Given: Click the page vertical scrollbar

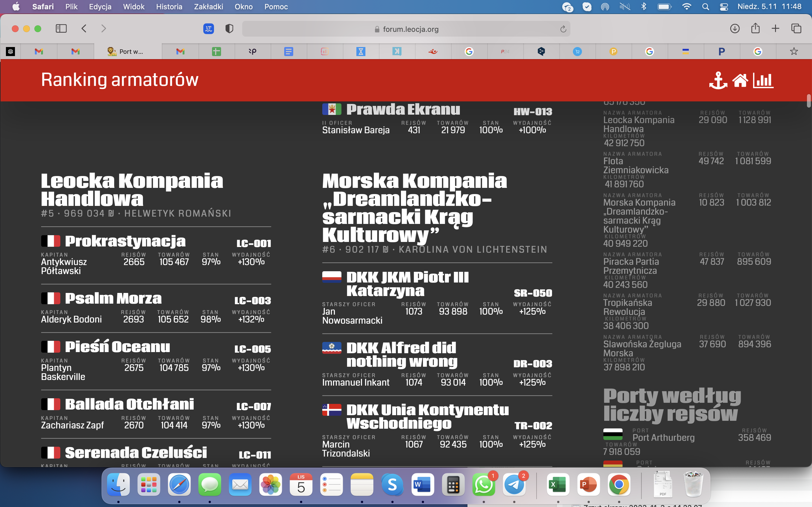Looking at the screenshot, I should [809, 101].
